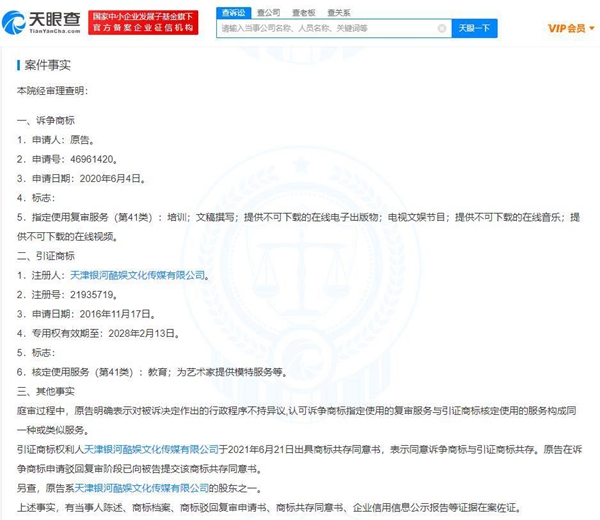This screenshot has width=600, height=520.
Task: Open the 查关系 tab
Action: coord(338,11)
